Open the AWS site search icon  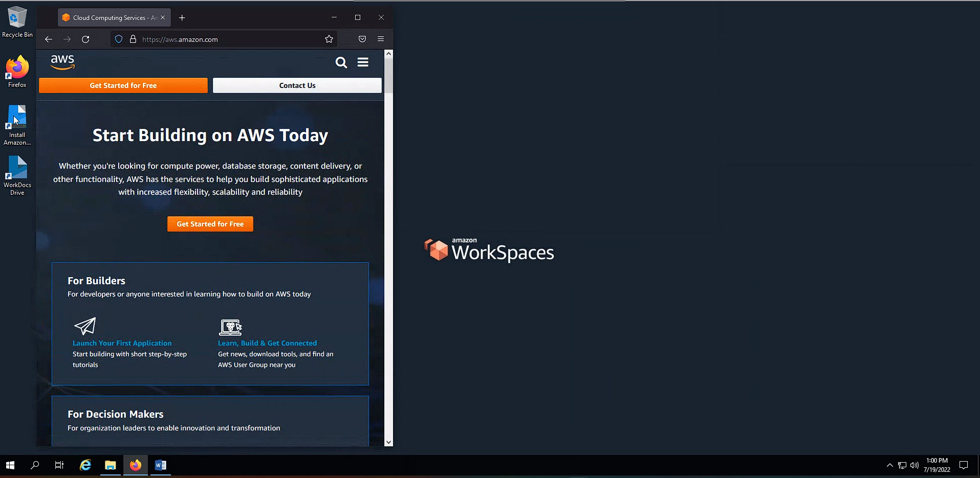click(341, 62)
